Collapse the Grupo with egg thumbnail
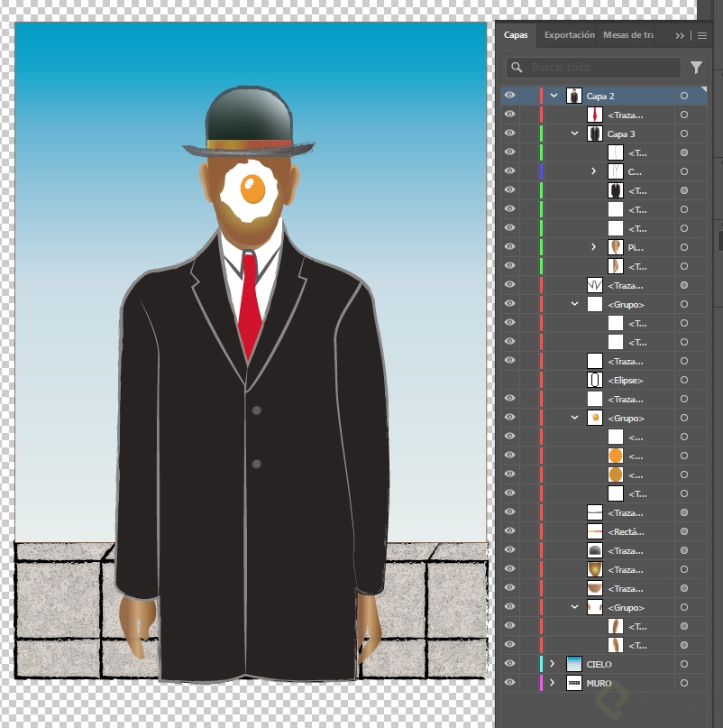723x728 pixels. click(x=574, y=418)
